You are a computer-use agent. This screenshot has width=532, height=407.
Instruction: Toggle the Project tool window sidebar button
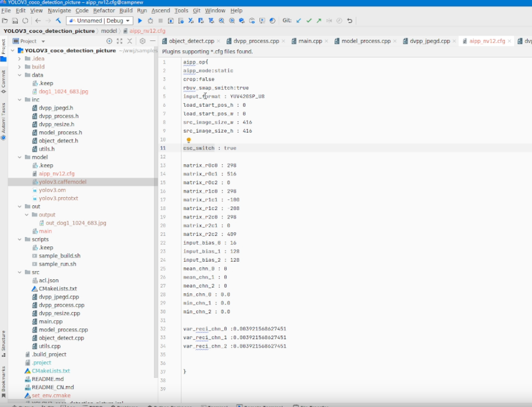(3, 50)
